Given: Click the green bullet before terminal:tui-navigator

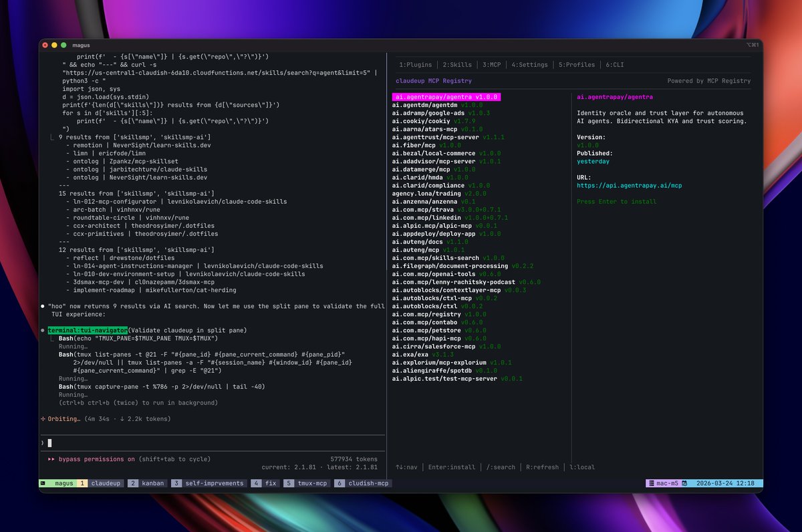Looking at the screenshot, I should [x=43, y=330].
